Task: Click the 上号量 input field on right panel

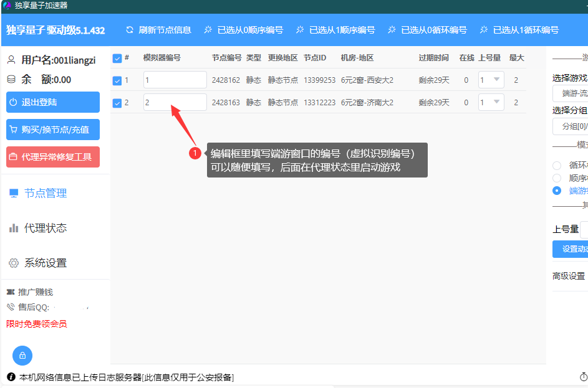Action: [x=584, y=230]
